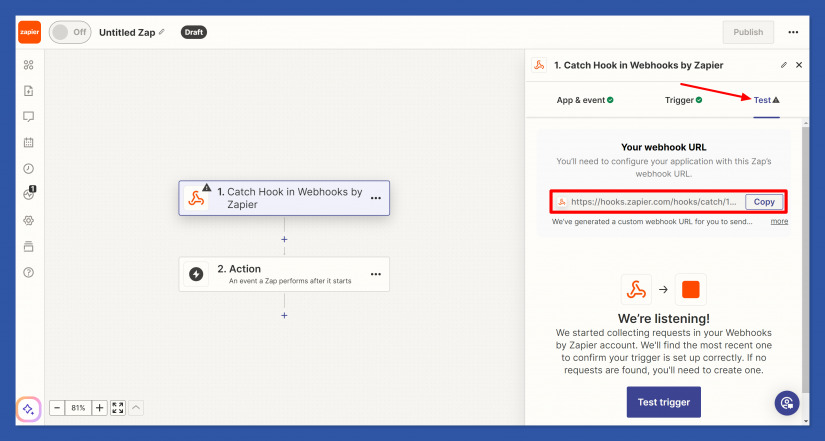This screenshot has height=441, width=825.
Task: Click the Webhooks icon on step 1
Action: click(x=196, y=199)
